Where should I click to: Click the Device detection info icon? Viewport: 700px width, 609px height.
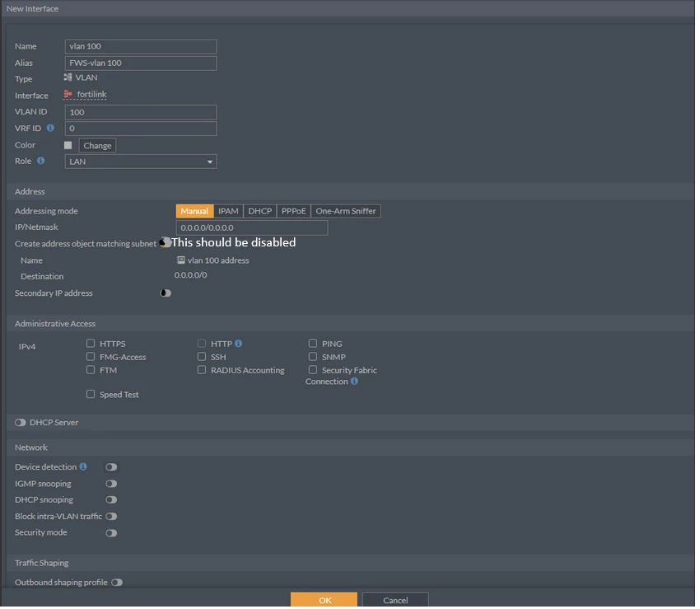(x=83, y=467)
